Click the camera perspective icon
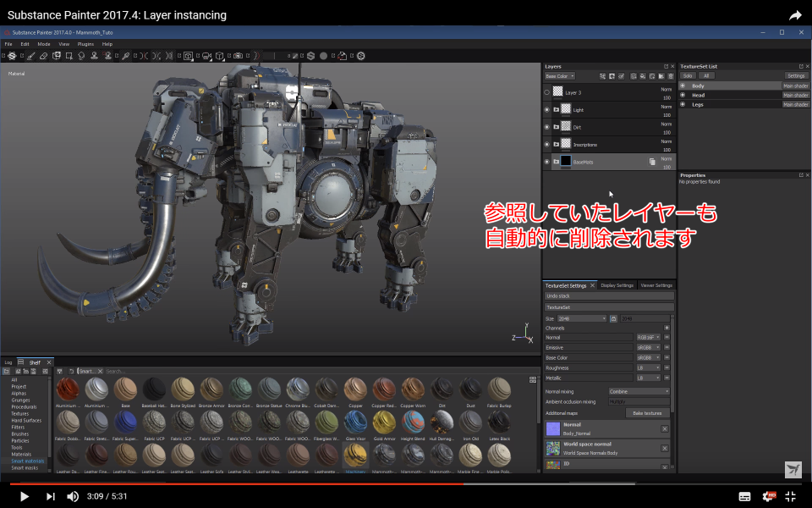 pos(206,56)
